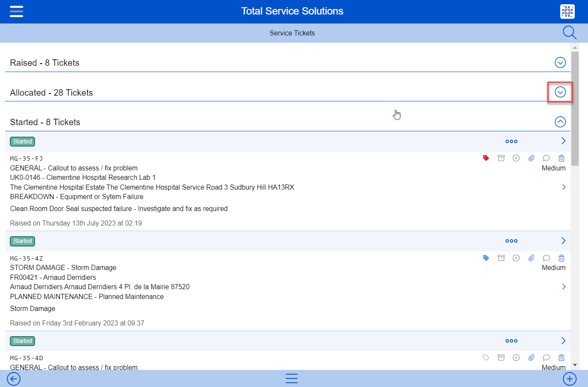Click blue tag icon on ticket MG-35-4Z
The image size is (588, 387).
pyautogui.click(x=486, y=258)
